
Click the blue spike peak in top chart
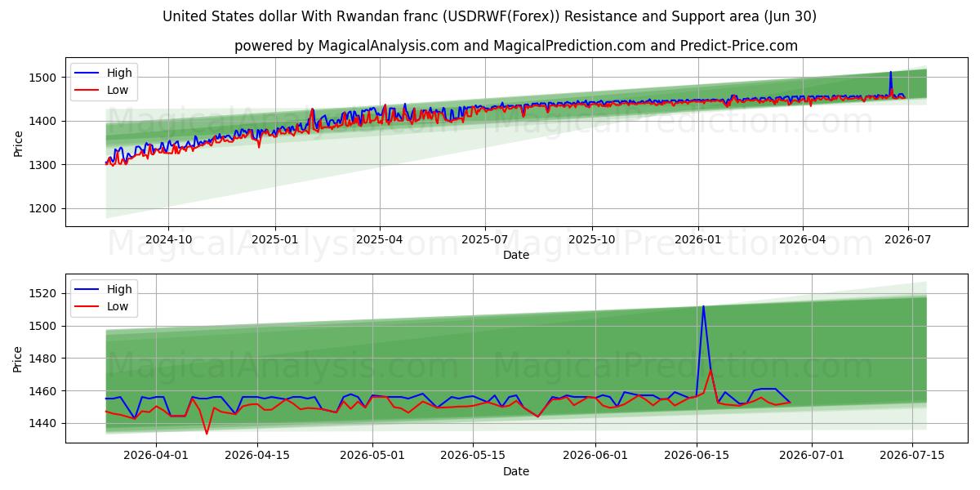(x=890, y=72)
